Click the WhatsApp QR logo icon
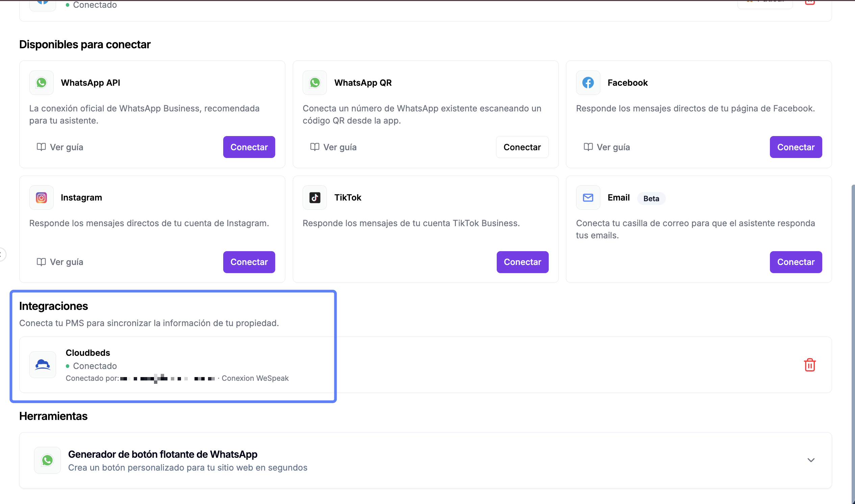Viewport: 855px width, 504px height. coord(315,82)
